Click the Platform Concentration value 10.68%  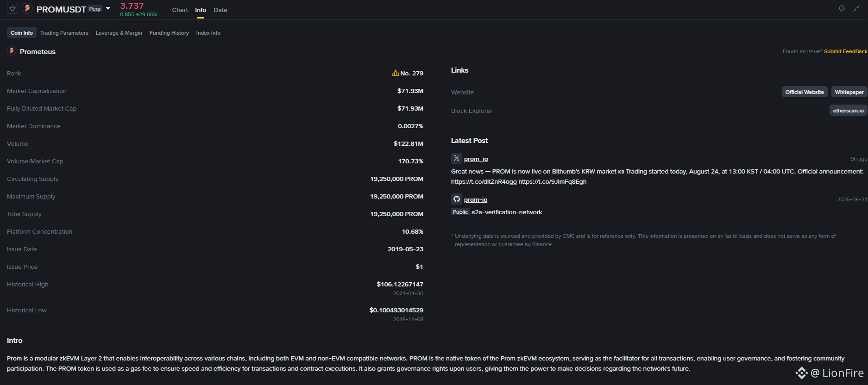point(413,231)
